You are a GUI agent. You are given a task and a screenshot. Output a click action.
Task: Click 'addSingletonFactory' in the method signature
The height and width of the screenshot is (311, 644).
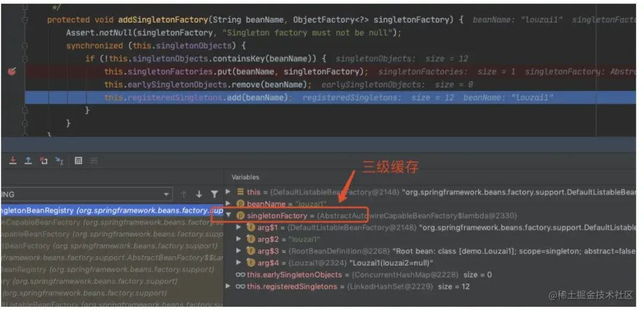[x=163, y=20]
